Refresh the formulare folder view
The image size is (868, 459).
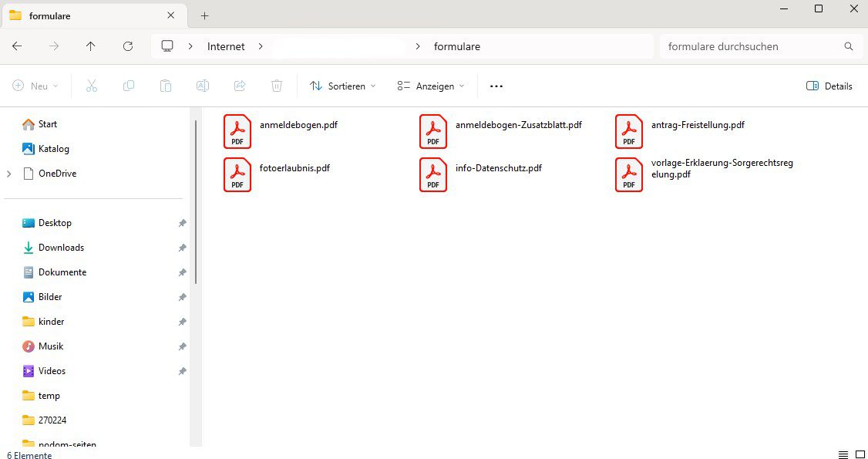coord(128,46)
